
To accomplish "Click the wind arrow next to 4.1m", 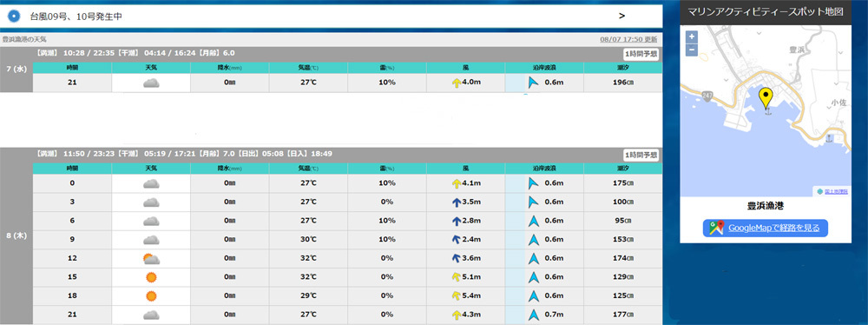I will click(x=457, y=183).
